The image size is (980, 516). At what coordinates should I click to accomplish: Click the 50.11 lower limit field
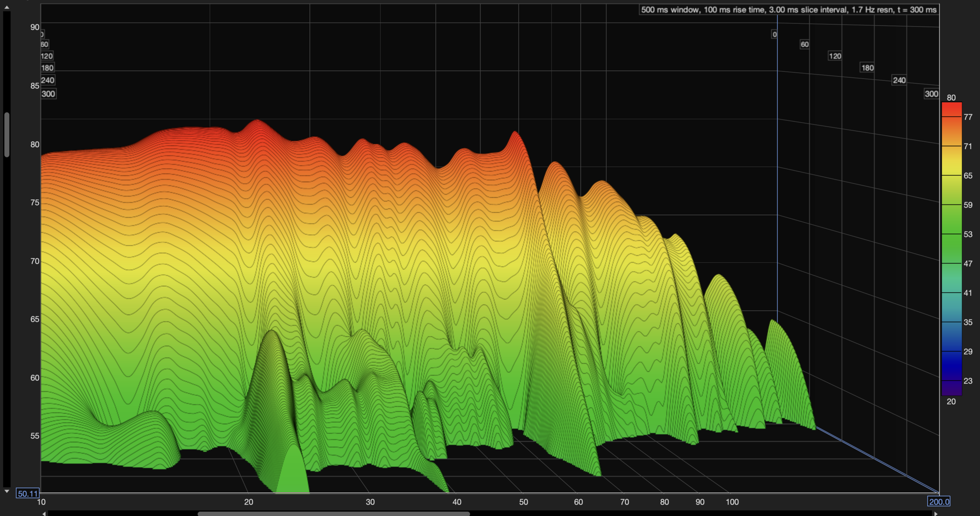[28, 494]
